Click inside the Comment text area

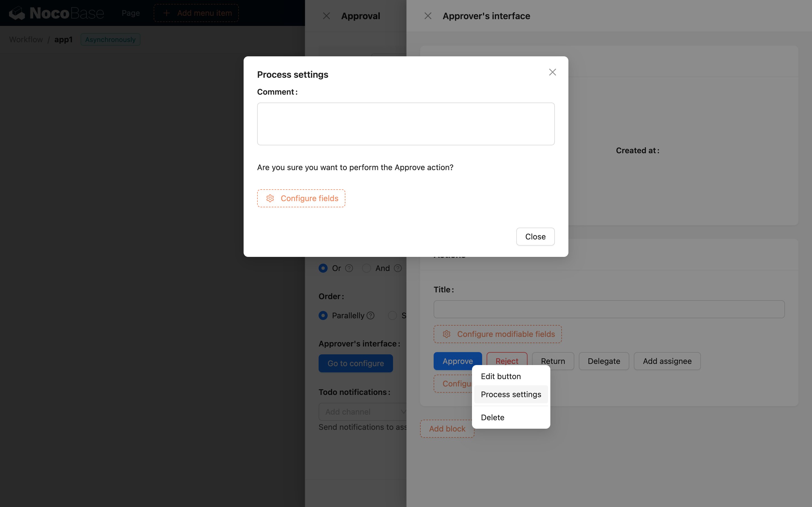tap(405, 124)
